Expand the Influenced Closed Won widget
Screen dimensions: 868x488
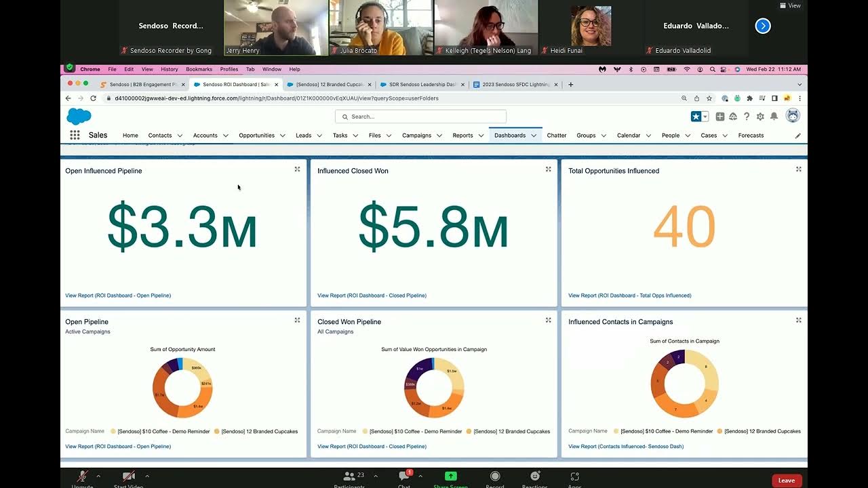click(549, 169)
